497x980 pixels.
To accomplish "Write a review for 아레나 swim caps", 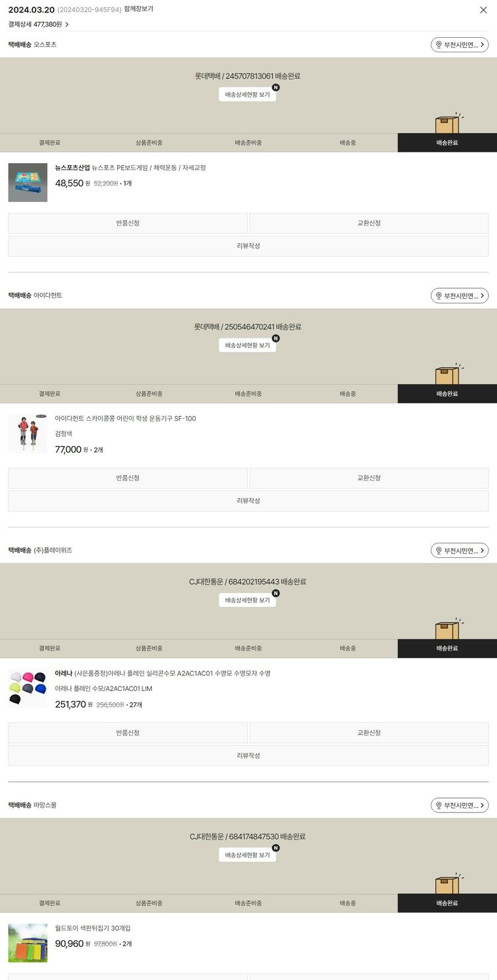I will click(x=248, y=755).
